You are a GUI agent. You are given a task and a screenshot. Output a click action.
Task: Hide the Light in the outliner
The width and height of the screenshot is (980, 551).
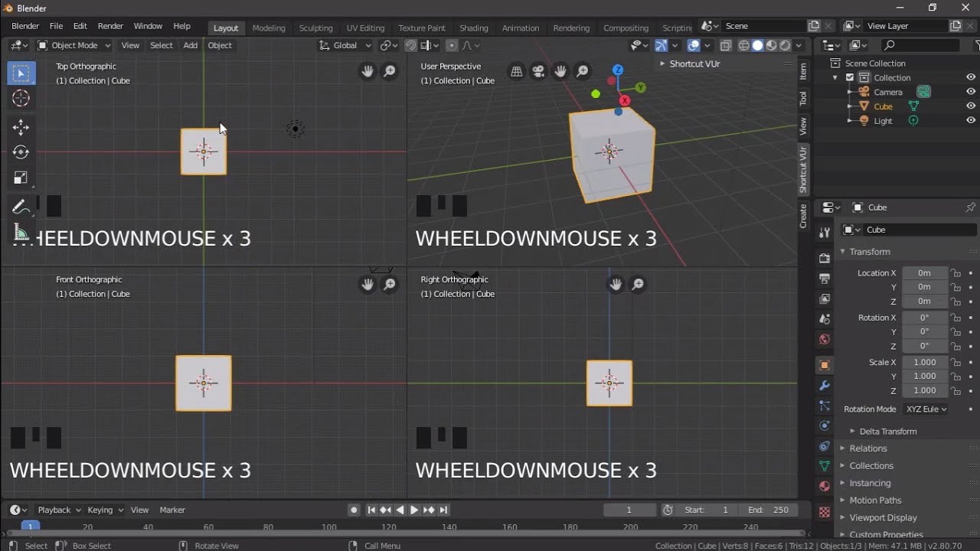coord(971,121)
